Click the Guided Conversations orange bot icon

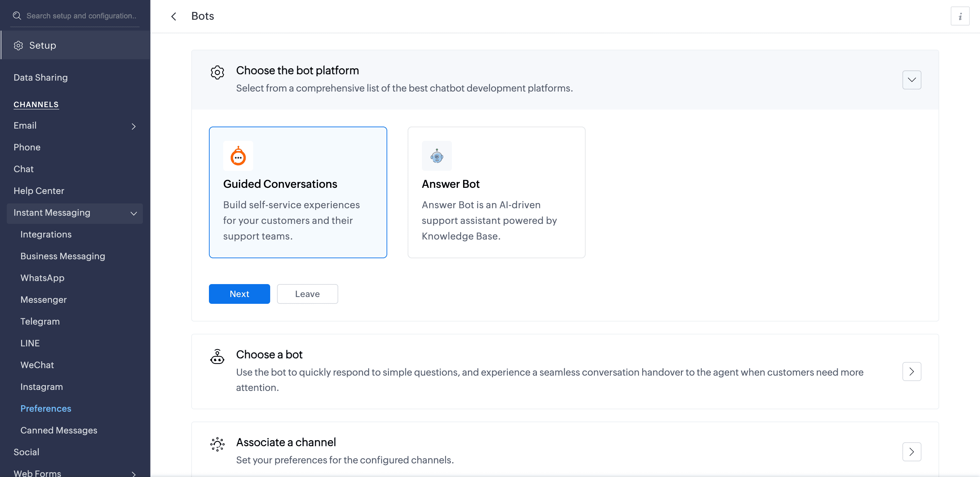238,156
